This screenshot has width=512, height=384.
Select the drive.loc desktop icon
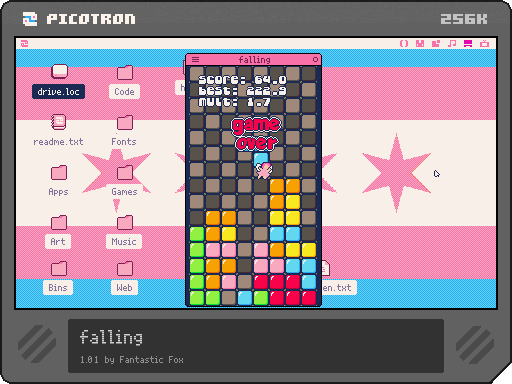(x=59, y=81)
